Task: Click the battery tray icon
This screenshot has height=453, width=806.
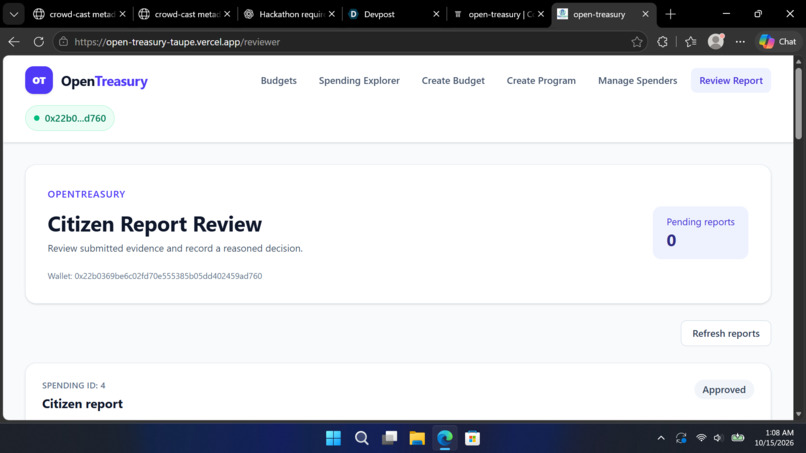Action: [738, 438]
